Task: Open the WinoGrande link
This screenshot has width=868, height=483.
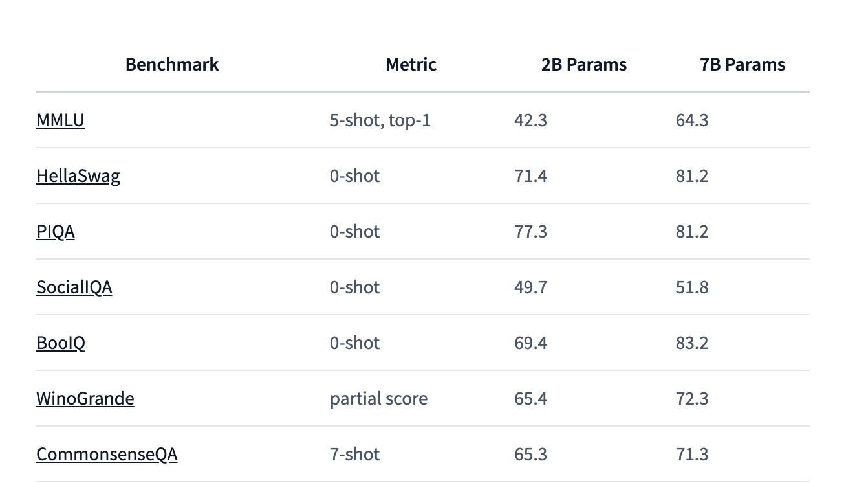Action: [85, 399]
